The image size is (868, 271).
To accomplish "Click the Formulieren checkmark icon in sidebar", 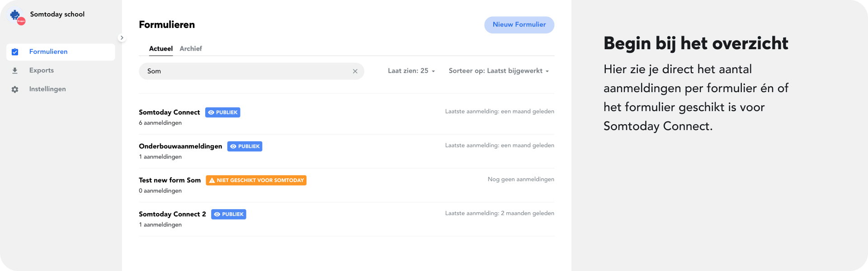I will coord(15,52).
